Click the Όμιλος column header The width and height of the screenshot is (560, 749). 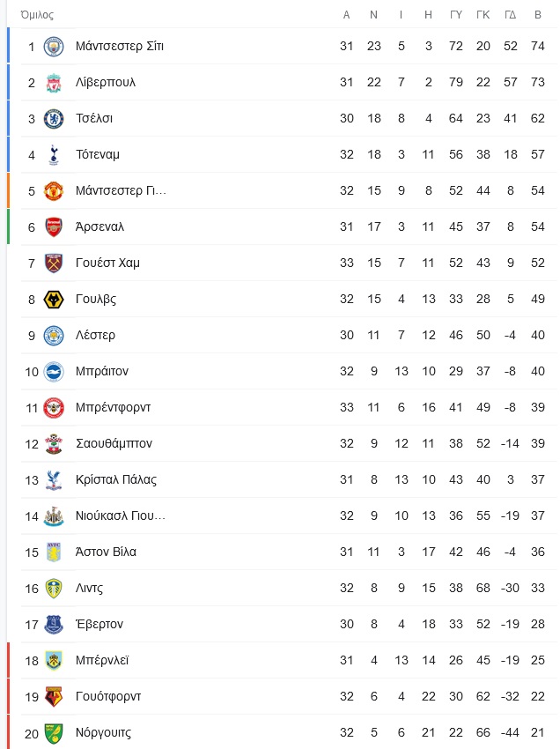tap(37, 15)
